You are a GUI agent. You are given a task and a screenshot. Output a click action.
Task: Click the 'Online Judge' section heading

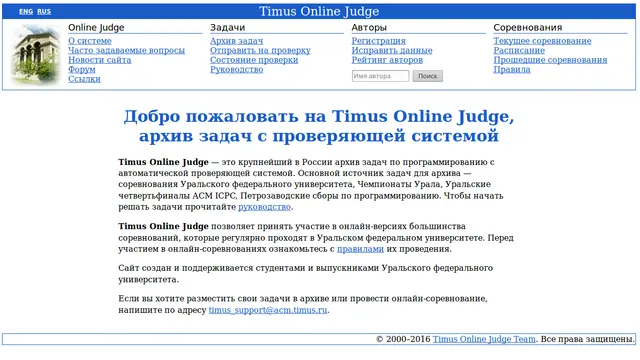point(96,27)
